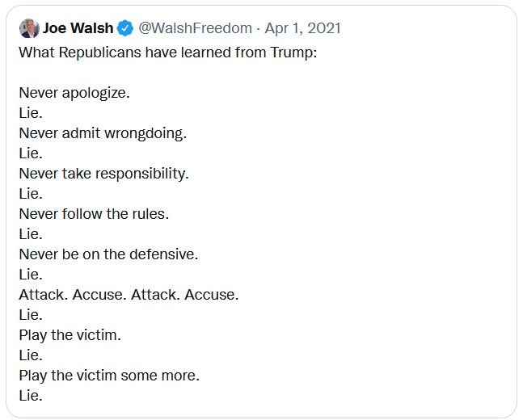Viewport: 523px width, 420px height.
Task: Open the Joe Walsh display name
Action: point(78,28)
